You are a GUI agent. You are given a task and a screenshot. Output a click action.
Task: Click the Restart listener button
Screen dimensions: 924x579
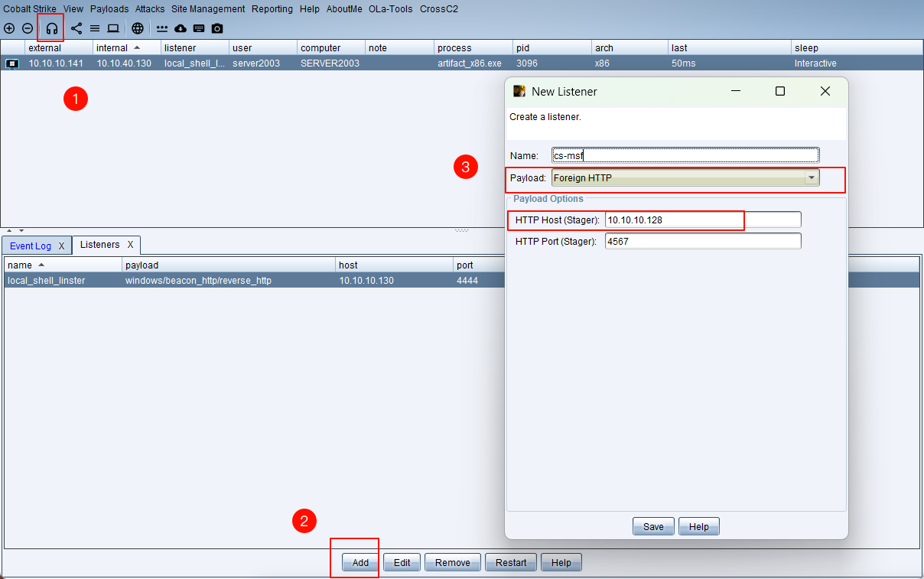[x=511, y=562]
